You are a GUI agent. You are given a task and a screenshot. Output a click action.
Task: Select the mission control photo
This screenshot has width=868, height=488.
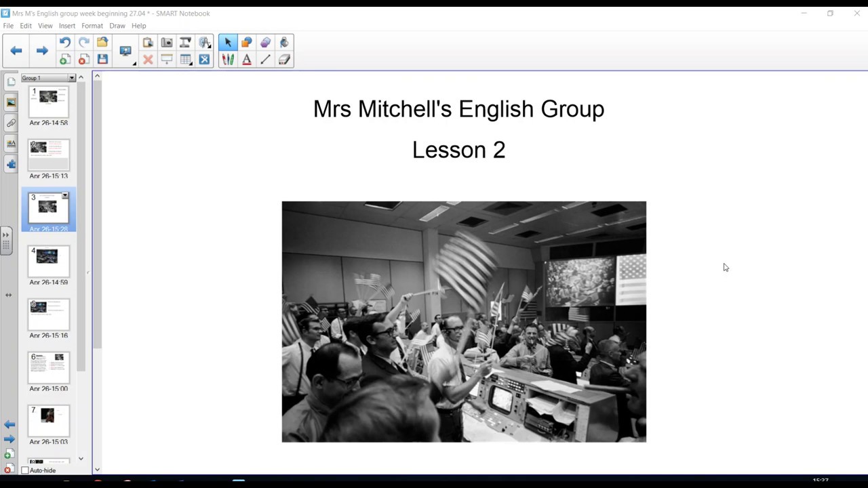click(x=464, y=321)
